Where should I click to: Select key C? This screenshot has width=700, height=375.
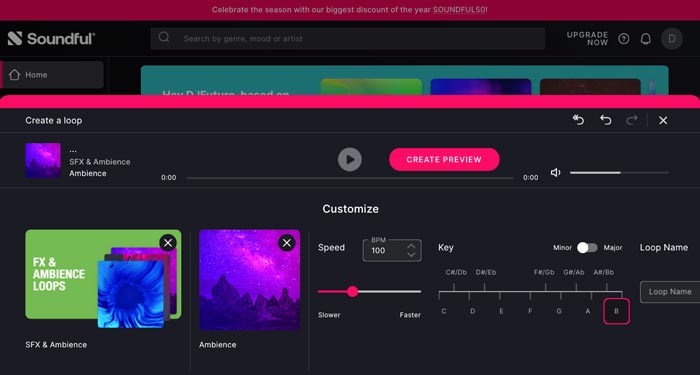tap(444, 311)
